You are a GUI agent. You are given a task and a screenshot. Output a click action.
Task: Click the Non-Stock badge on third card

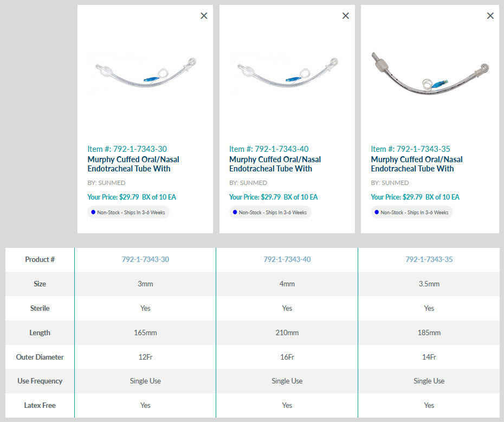tap(412, 212)
